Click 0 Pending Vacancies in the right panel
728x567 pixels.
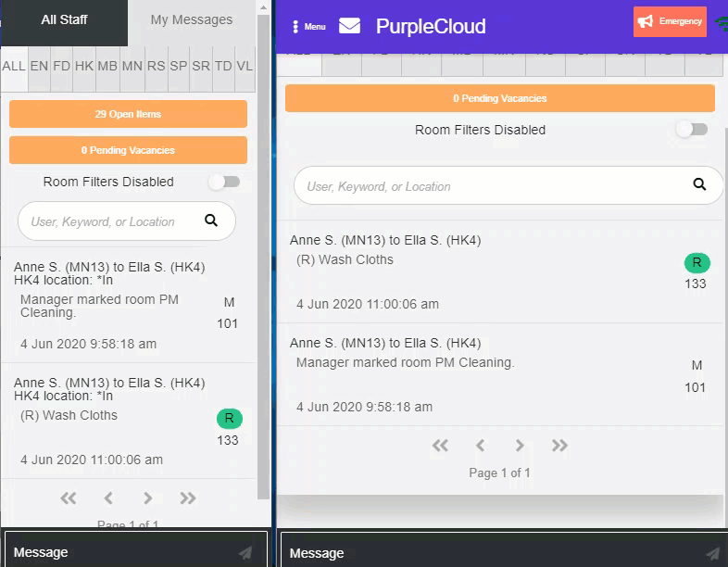click(499, 98)
